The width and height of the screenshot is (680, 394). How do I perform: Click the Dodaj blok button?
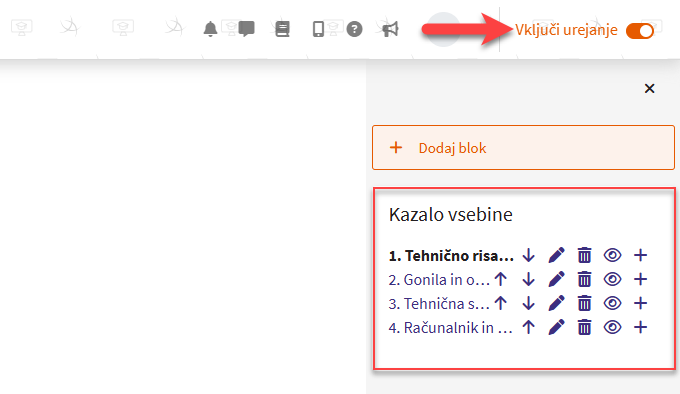pyautogui.click(x=523, y=147)
